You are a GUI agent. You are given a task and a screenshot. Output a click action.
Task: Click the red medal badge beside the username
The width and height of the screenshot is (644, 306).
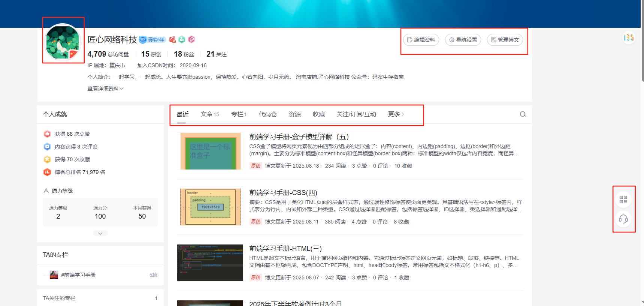point(172,39)
